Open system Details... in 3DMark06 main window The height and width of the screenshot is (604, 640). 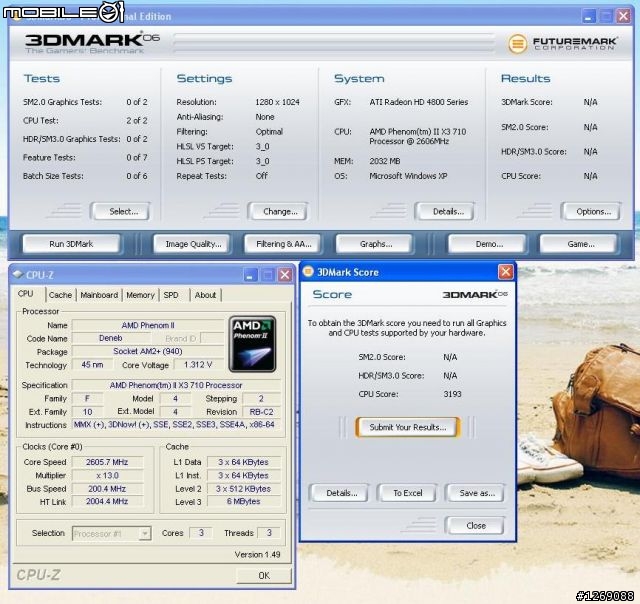tap(444, 211)
